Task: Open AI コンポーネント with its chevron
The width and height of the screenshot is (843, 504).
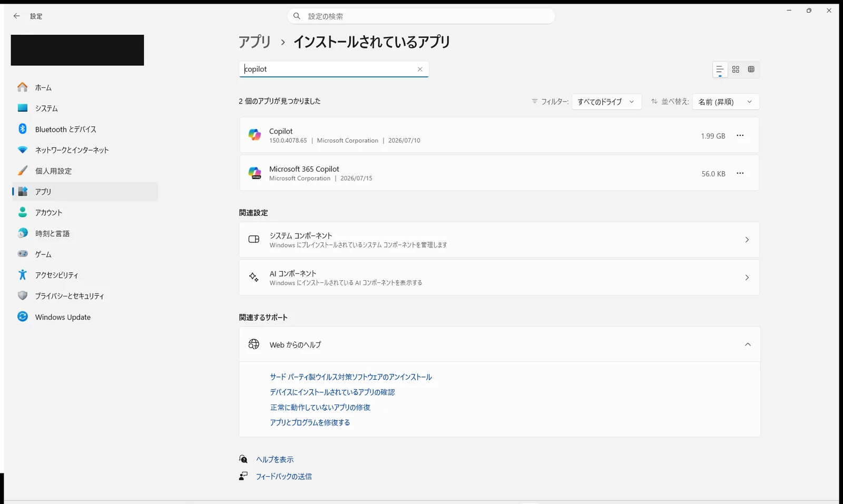Action: point(747,278)
